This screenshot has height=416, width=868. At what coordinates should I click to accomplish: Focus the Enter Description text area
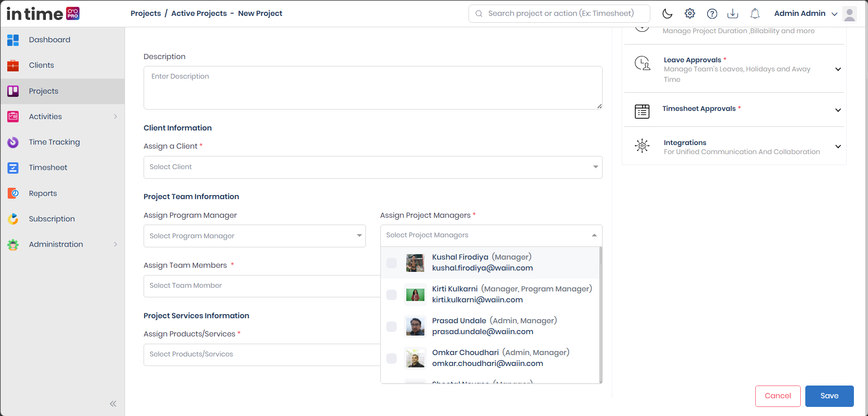(x=373, y=88)
